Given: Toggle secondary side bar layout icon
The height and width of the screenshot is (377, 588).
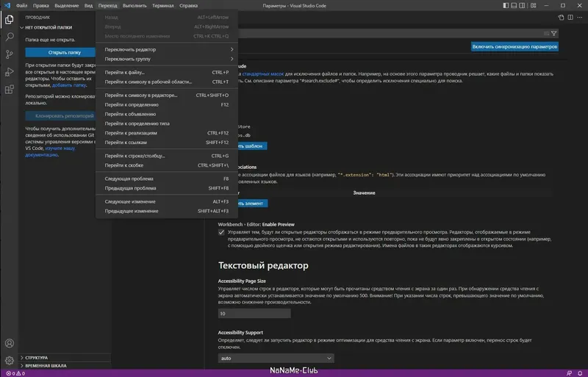Looking at the screenshot, I should (x=522, y=6).
